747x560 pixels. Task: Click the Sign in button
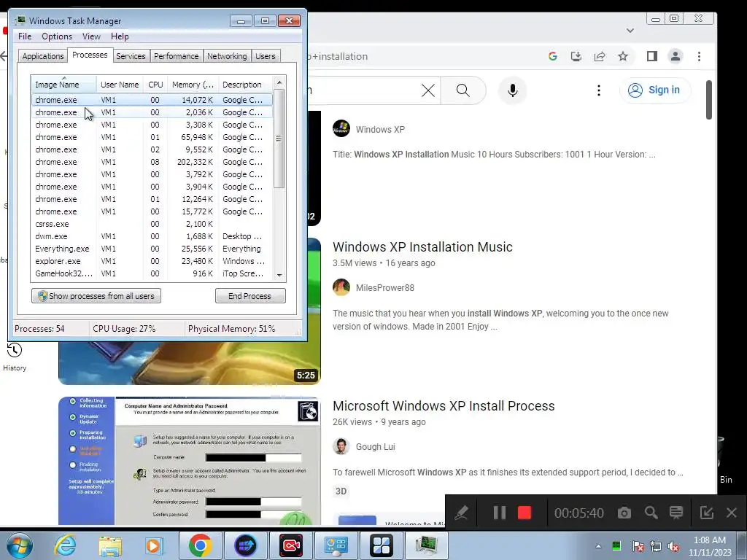[655, 90]
